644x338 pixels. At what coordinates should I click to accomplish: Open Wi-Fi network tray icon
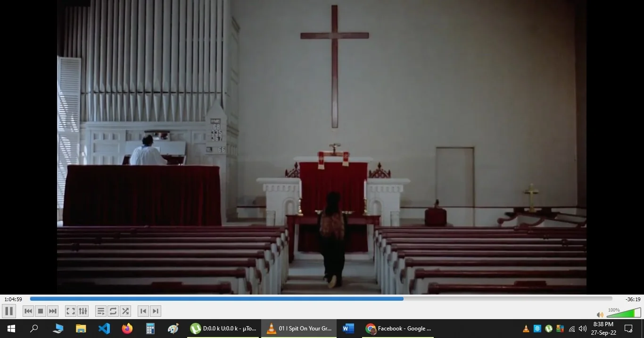pyautogui.click(x=572, y=329)
